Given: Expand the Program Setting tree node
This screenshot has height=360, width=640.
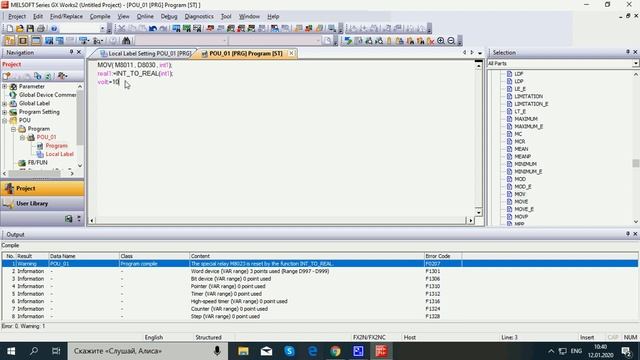Looking at the screenshot, I should click(x=5, y=112).
